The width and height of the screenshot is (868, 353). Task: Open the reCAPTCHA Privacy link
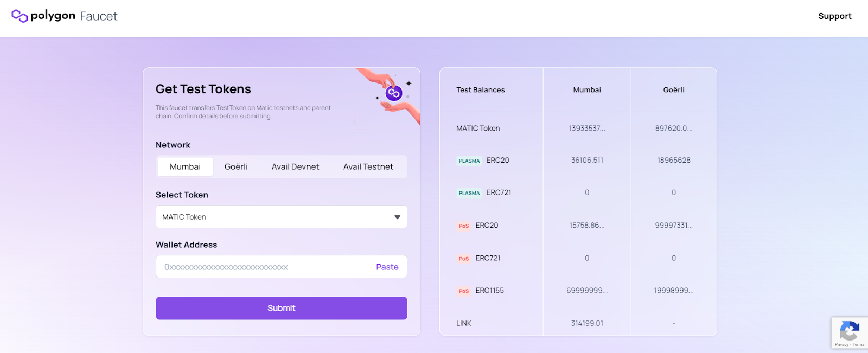click(841, 344)
